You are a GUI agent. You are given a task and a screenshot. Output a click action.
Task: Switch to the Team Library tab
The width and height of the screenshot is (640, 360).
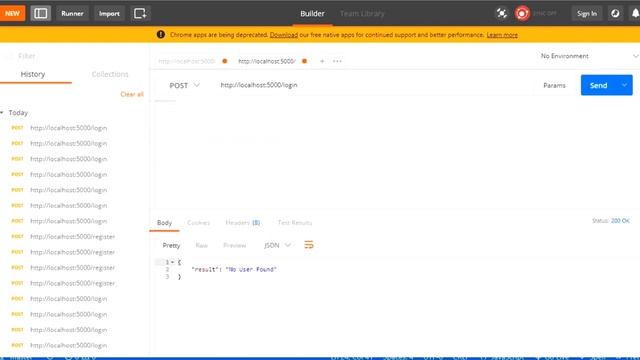(362, 13)
